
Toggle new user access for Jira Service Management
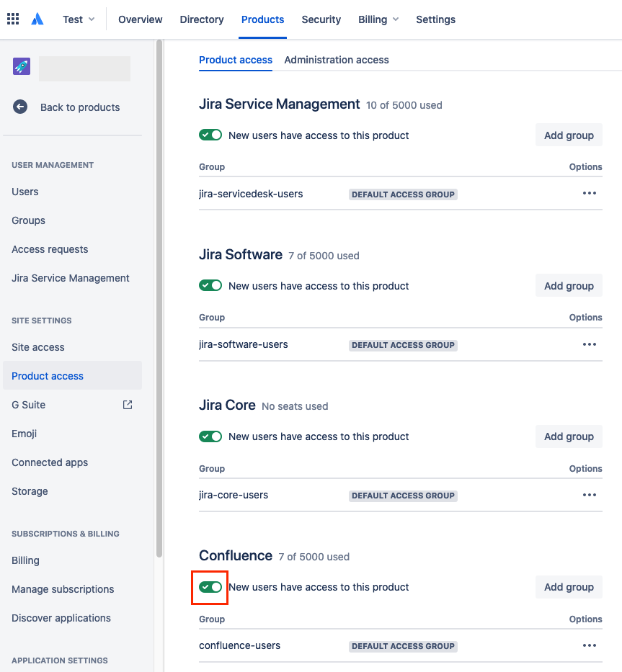[x=210, y=135]
